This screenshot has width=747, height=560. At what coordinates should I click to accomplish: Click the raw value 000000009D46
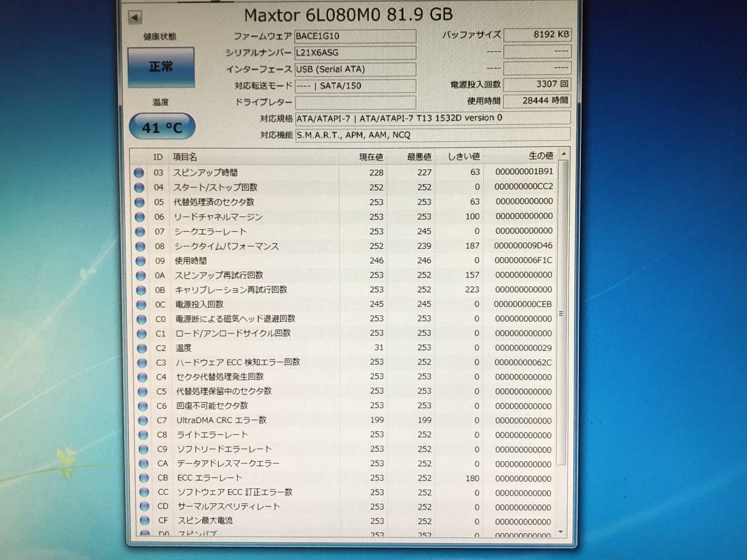click(x=523, y=246)
